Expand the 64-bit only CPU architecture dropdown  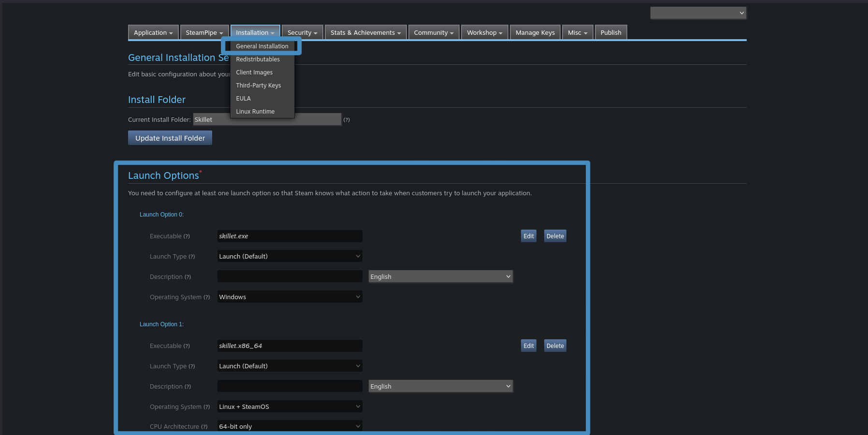289,426
